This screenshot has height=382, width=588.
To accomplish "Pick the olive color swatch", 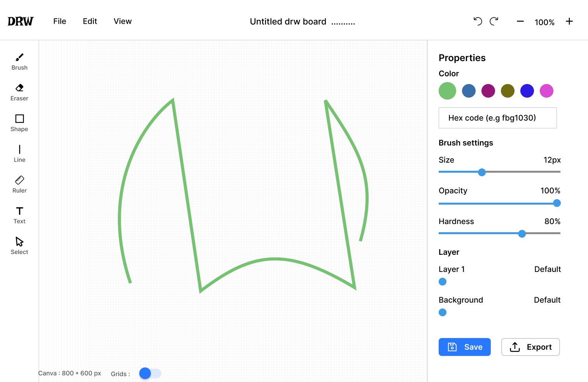I will click(507, 91).
